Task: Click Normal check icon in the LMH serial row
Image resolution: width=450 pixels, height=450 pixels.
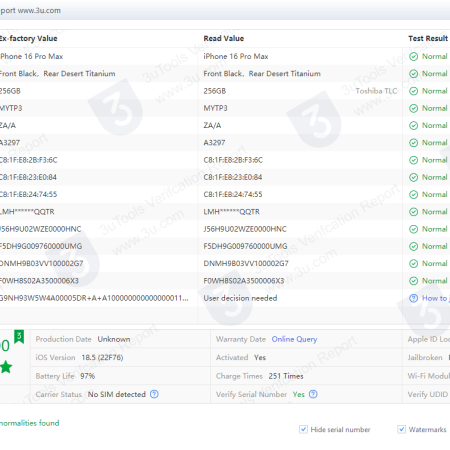Action: point(413,212)
